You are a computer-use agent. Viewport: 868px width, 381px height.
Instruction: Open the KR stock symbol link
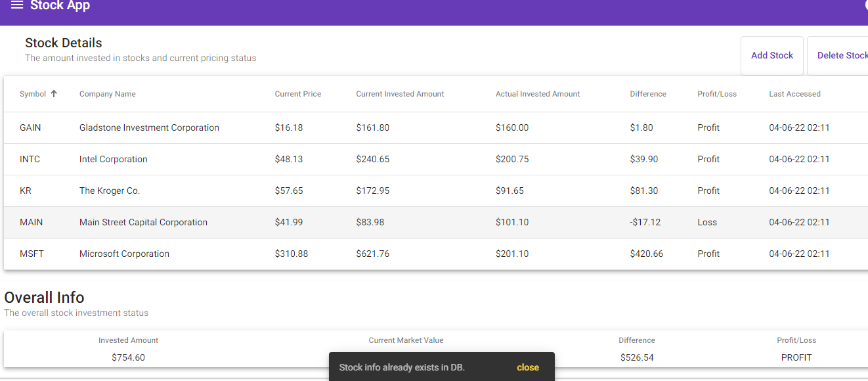[25, 190]
